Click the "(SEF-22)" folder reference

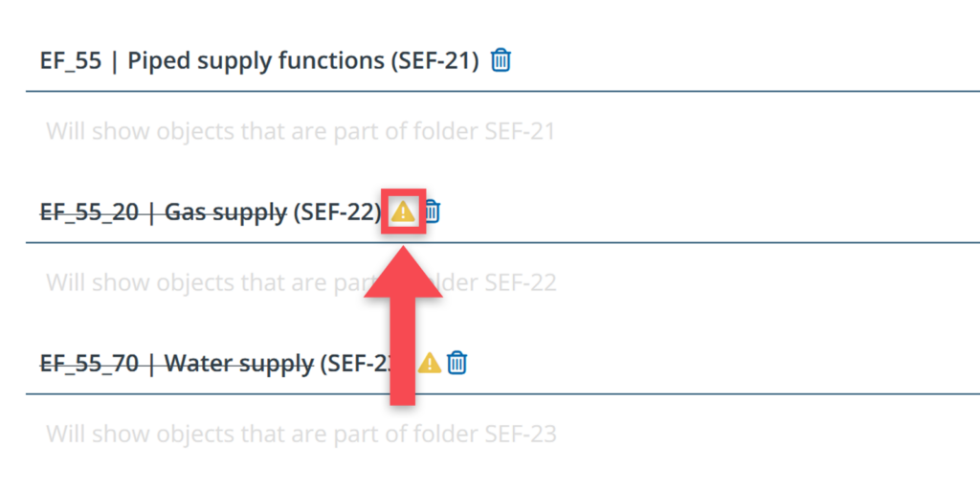pos(337,212)
